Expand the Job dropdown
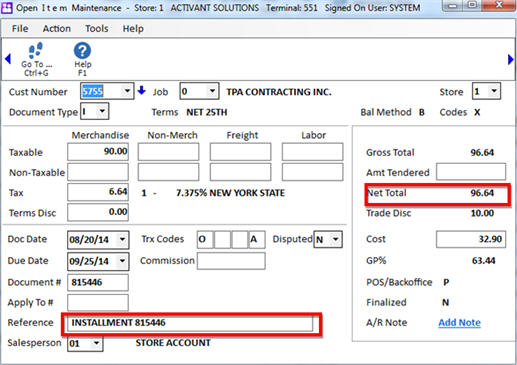 [x=212, y=91]
